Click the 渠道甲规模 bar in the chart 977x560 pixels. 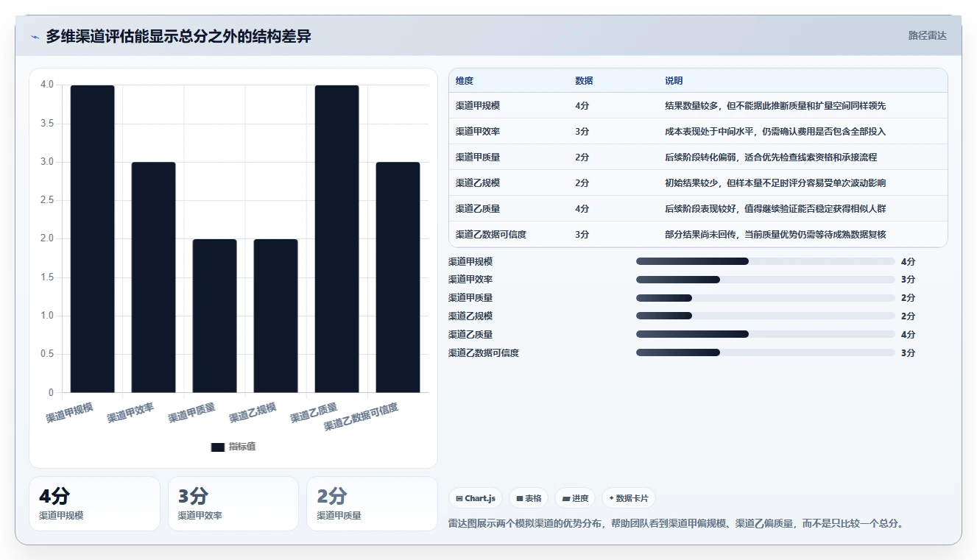coord(93,238)
